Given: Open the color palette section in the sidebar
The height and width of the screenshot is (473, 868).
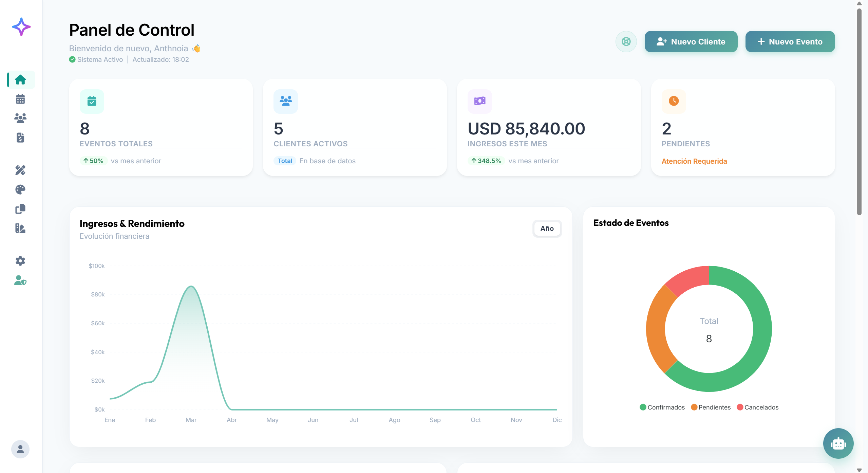Looking at the screenshot, I should 20,189.
